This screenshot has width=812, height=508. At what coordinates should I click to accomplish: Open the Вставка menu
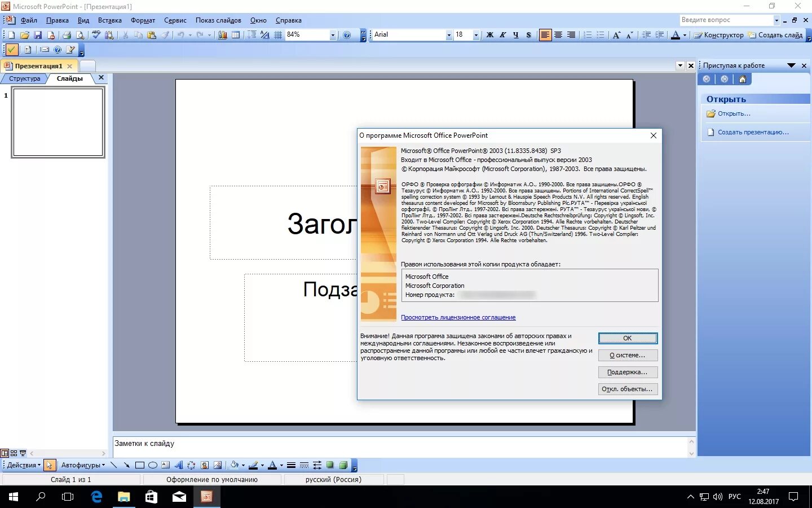(x=110, y=20)
